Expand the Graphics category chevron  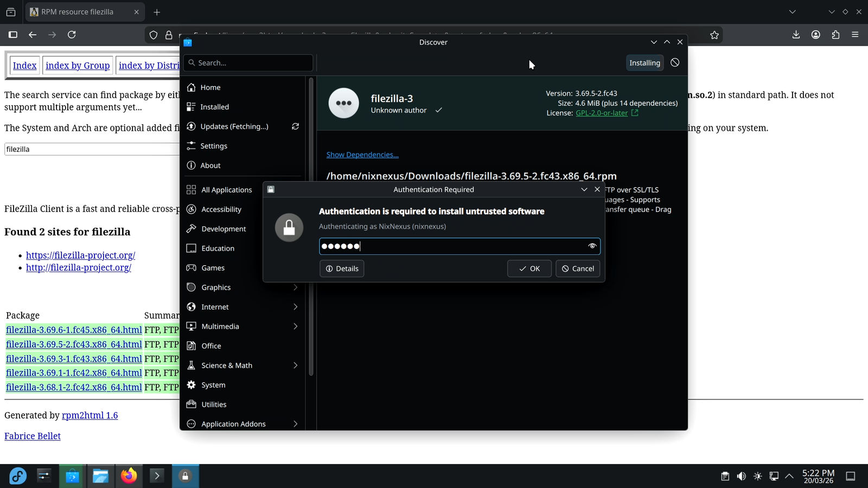tap(296, 287)
